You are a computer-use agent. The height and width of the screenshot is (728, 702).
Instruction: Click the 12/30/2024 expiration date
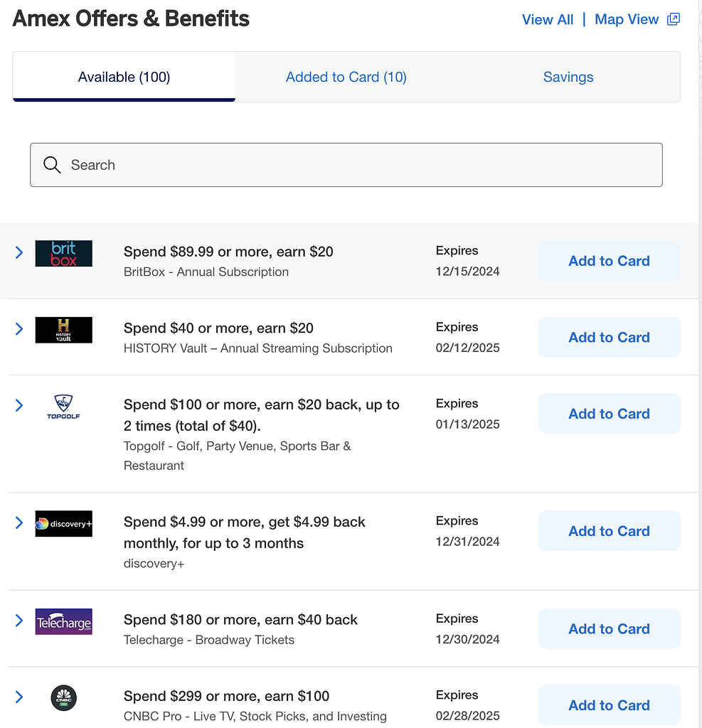(467, 639)
